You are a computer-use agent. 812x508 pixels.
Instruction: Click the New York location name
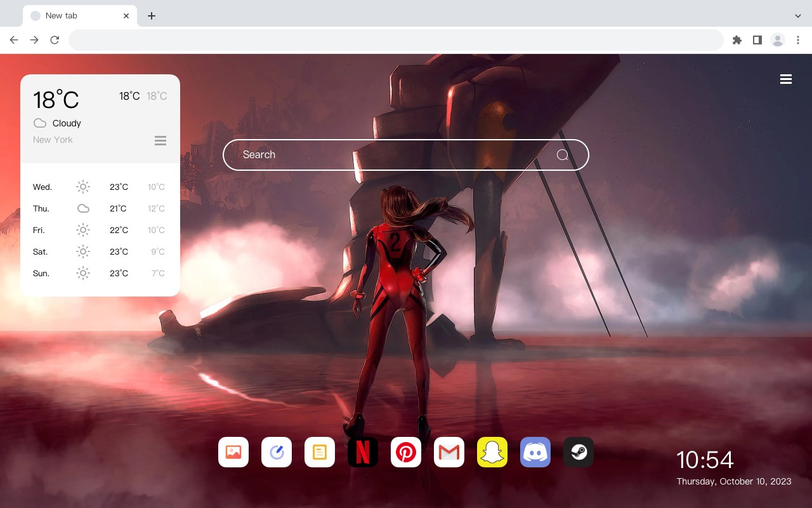[x=53, y=140]
